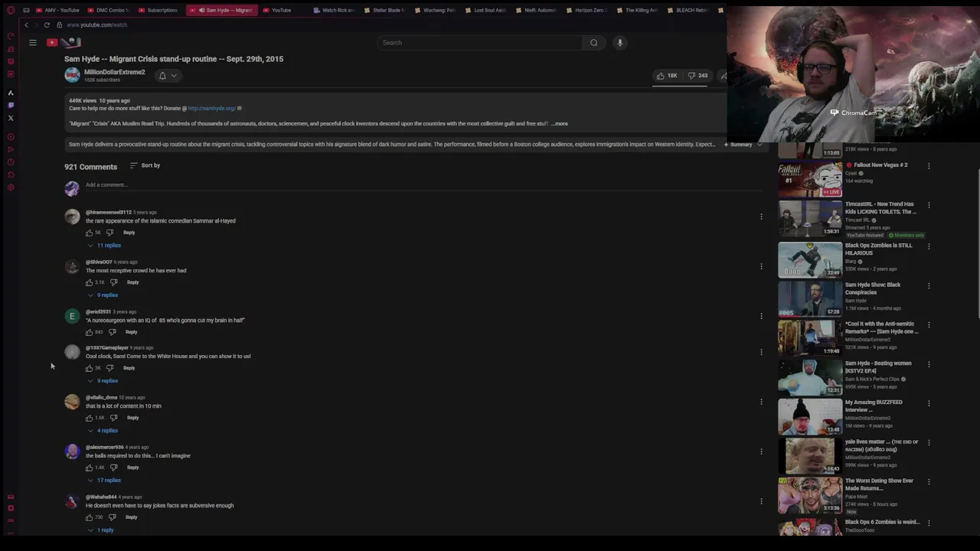Reload the page with refresh icon
The image size is (980, 551).
(x=47, y=24)
